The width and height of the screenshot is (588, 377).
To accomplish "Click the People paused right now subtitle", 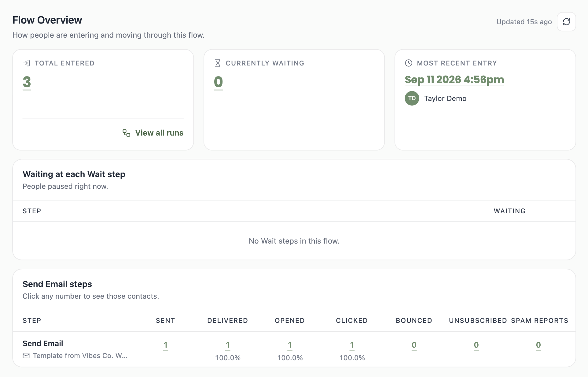I will pos(65,186).
